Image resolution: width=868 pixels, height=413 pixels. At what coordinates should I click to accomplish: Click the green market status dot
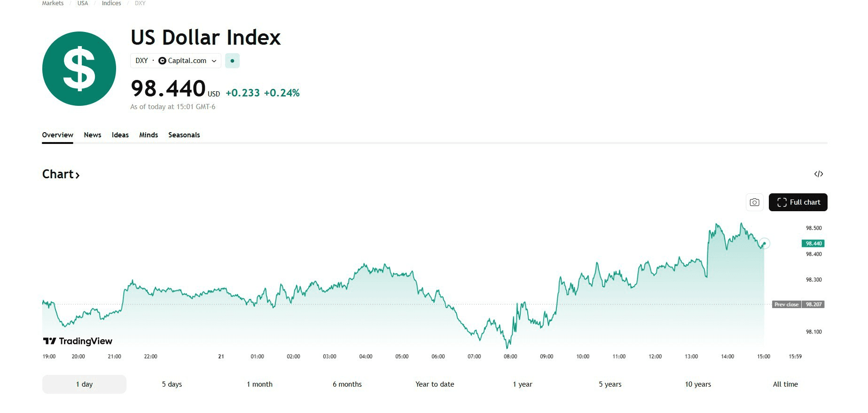[232, 61]
